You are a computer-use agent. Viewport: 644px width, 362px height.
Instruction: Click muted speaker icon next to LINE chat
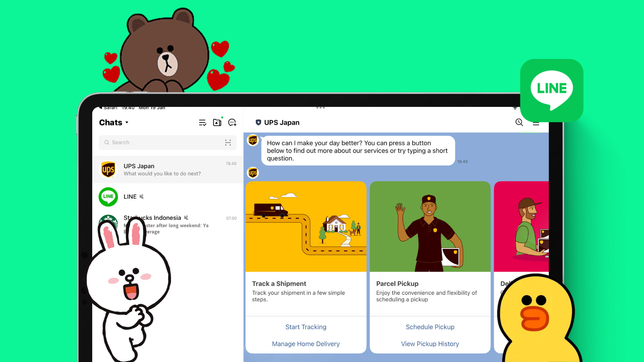click(142, 197)
